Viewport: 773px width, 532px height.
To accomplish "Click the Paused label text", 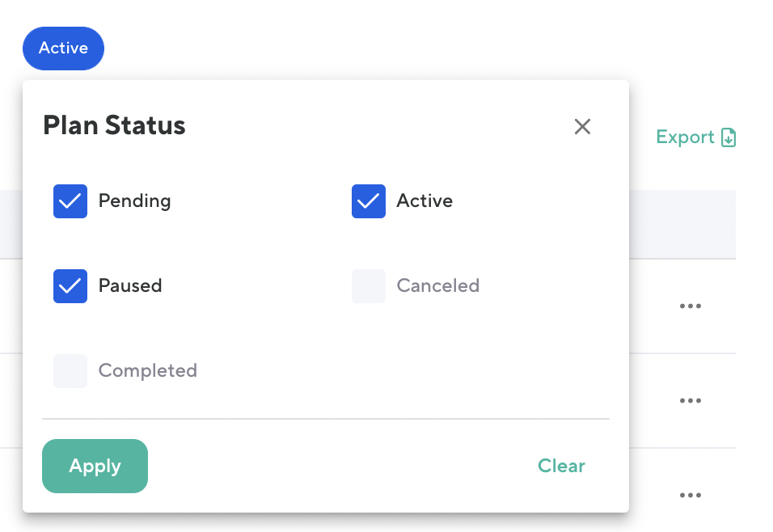I will click(130, 285).
